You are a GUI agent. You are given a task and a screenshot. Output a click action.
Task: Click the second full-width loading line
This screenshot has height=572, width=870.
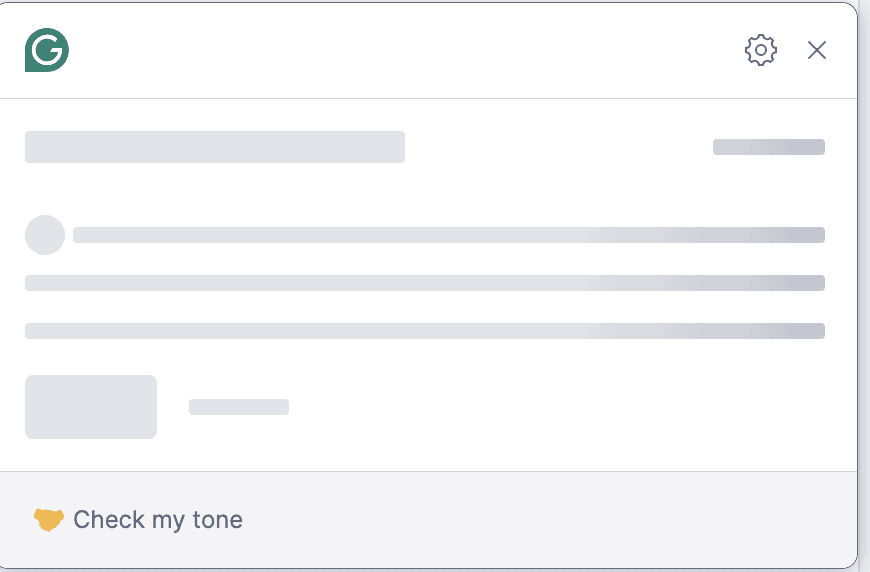[425, 283]
